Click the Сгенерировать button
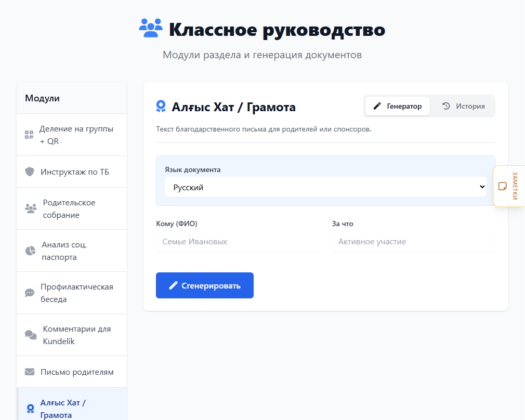Screen dimensions: 525x420 coord(205,285)
